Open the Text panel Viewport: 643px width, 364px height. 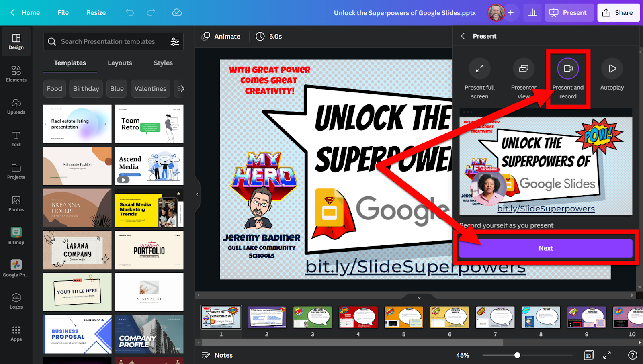tap(16, 139)
